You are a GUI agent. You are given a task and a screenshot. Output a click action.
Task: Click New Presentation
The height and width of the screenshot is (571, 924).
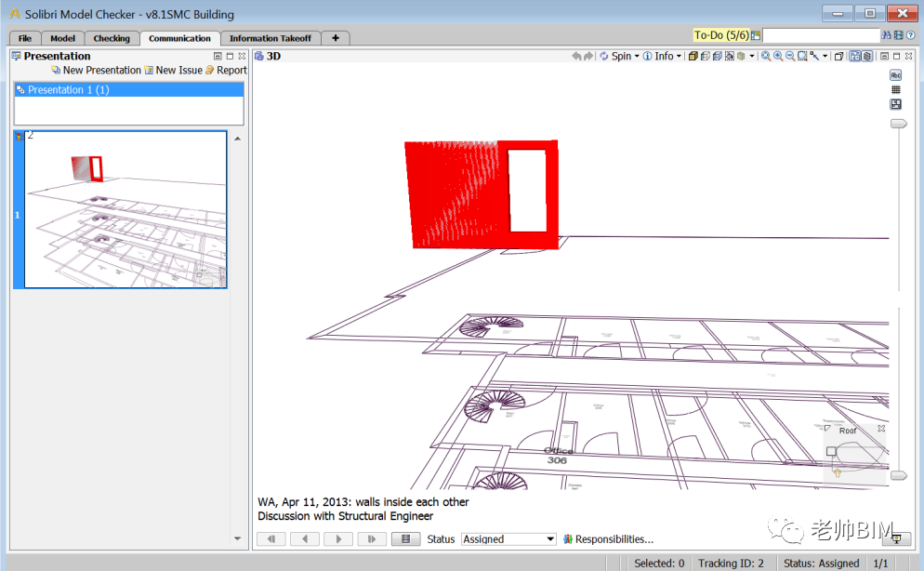click(96, 70)
